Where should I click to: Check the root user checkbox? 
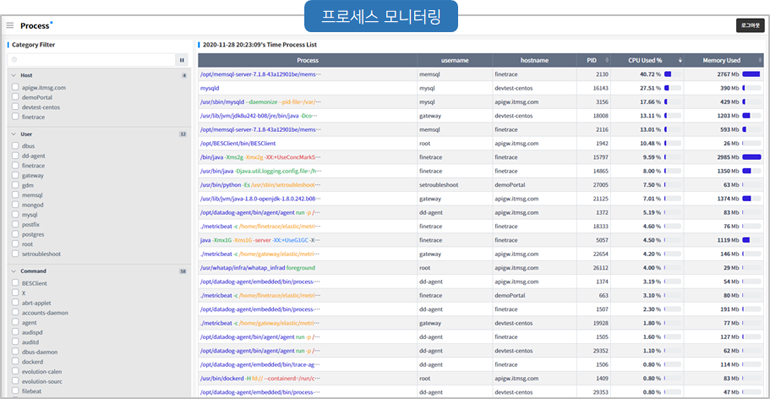pos(15,244)
